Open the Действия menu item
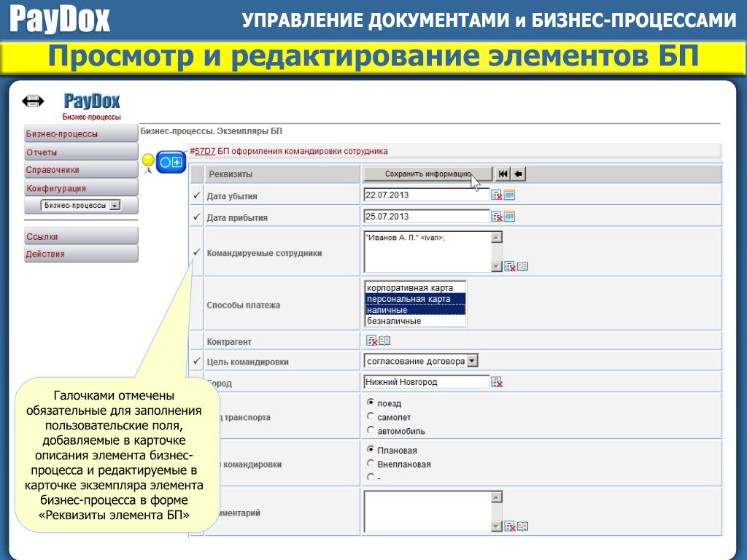747x560 pixels. [81, 254]
